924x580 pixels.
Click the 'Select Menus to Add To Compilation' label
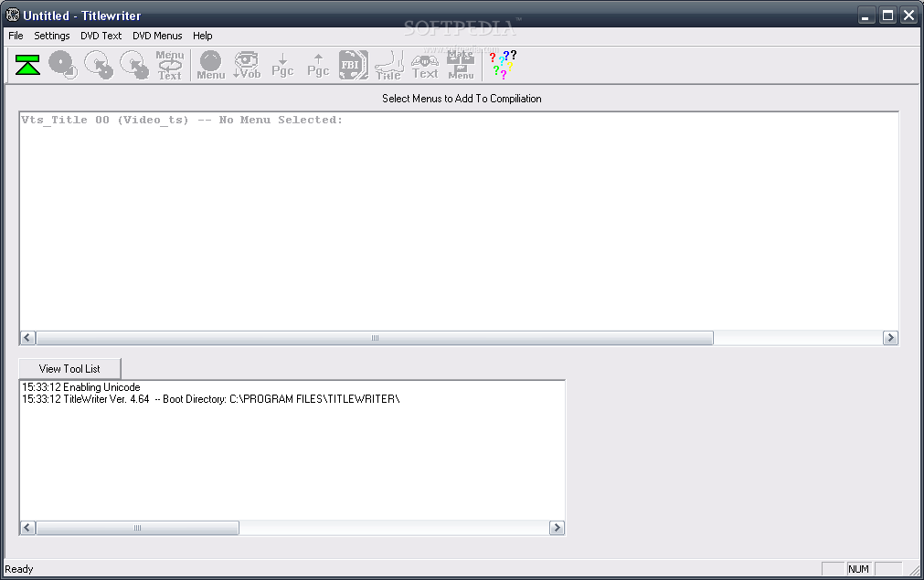coord(462,99)
